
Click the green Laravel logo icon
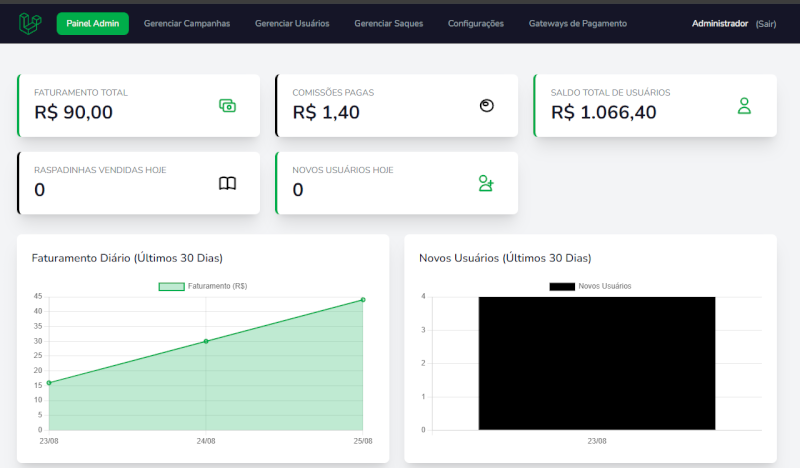pyautogui.click(x=30, y=23)
